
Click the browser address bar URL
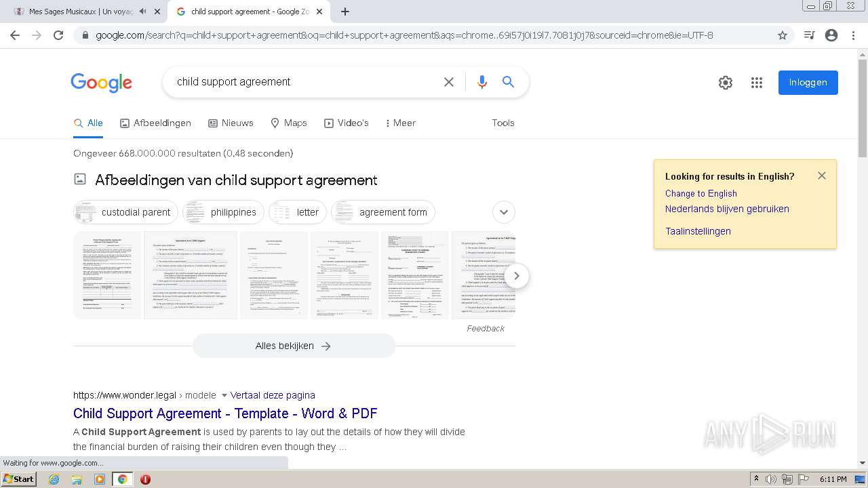coord(404,35)
